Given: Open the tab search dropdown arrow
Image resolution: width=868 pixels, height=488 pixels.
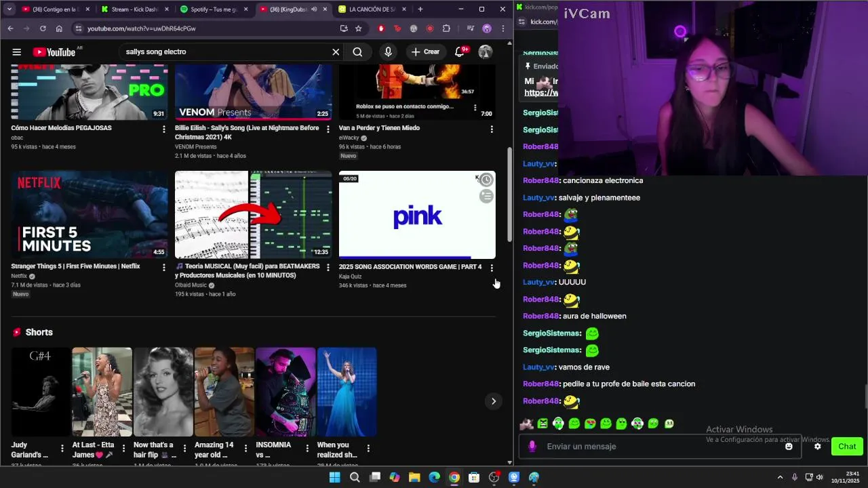Looking at the screenshot, I should coord(9,9).
